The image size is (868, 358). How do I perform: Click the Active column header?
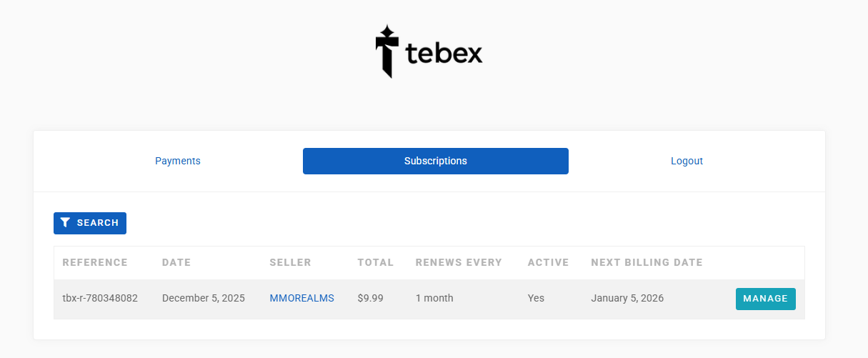pyautogui.click(x=548, y=262)
